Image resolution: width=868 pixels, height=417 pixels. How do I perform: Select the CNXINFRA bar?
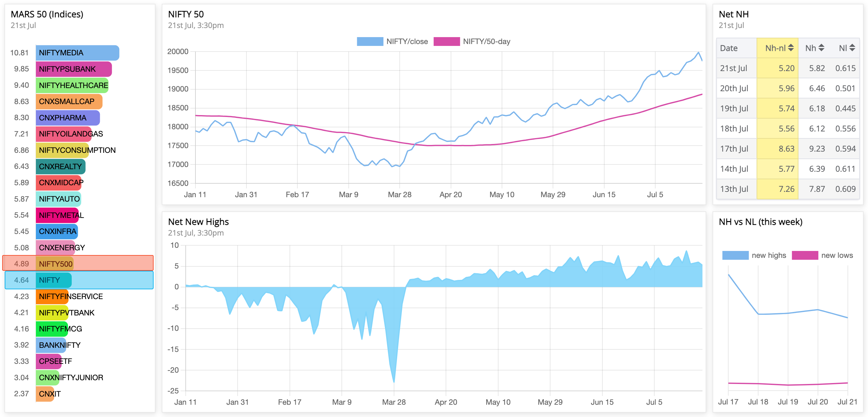pyautogui.click(x=57, y=231)
